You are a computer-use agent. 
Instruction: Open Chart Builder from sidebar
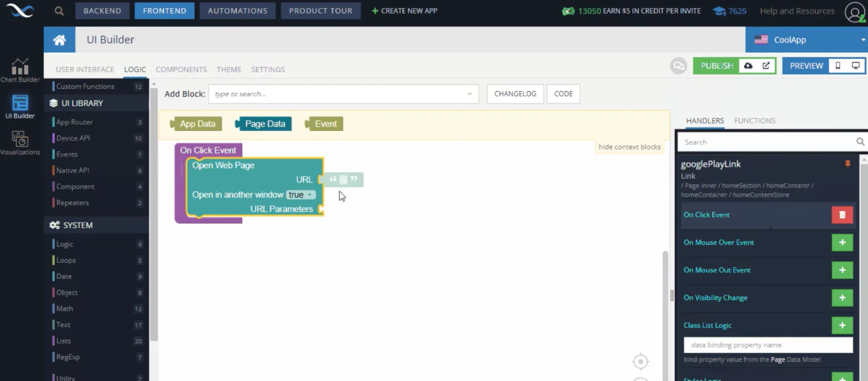[20, 70]
